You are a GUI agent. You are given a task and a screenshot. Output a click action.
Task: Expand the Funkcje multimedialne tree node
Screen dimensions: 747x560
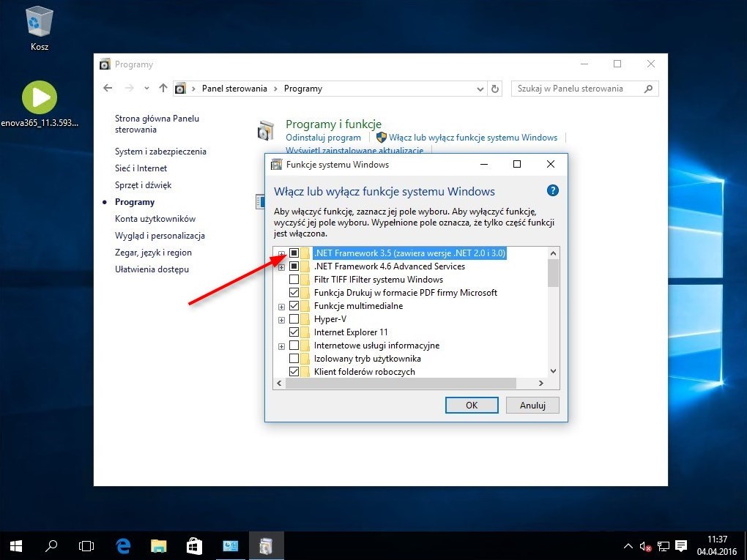pyautogui.click(x=281, y=306)
